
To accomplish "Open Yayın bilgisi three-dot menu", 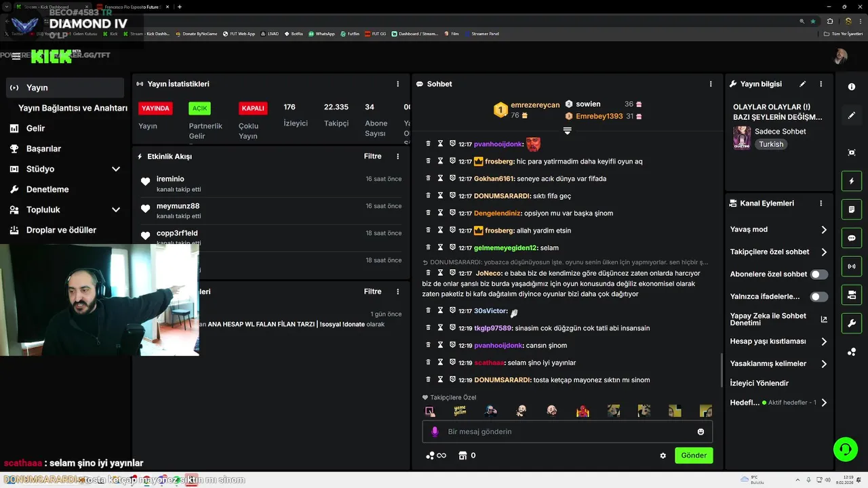I will 821,84.
